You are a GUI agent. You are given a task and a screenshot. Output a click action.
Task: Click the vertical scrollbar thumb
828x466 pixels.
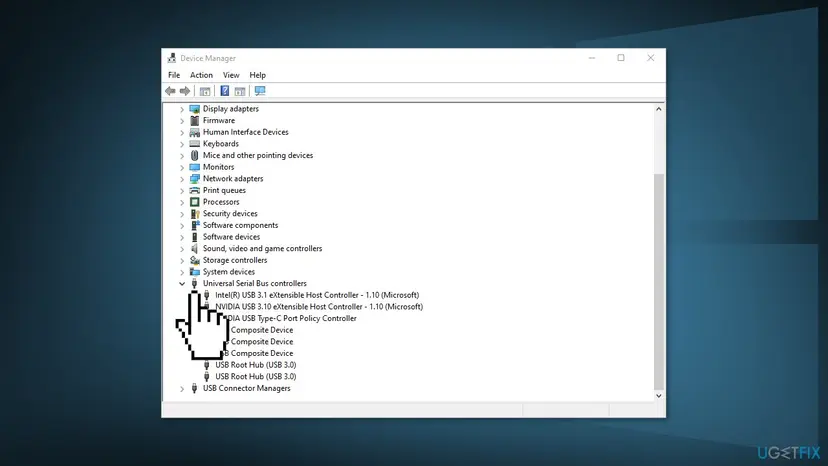(658, 282)
